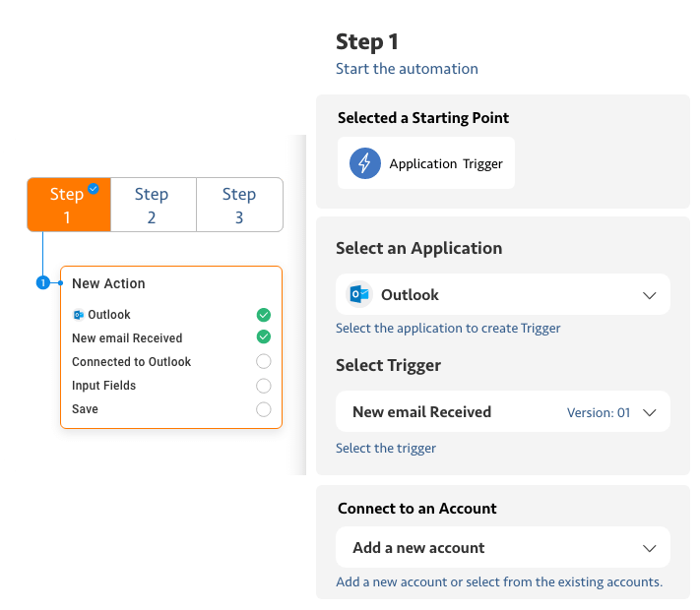Open the Add a new account dropdown
700x610 pixels.
point(503,548)
